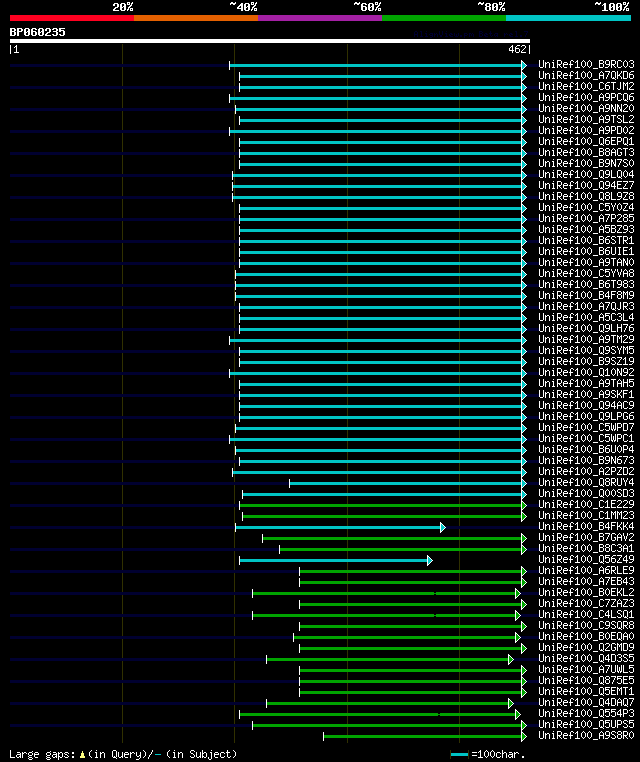The height and width of the screenshot is (762, 640).
Task: Click the white BP060235 query bar
Action: tap(270, 41)
